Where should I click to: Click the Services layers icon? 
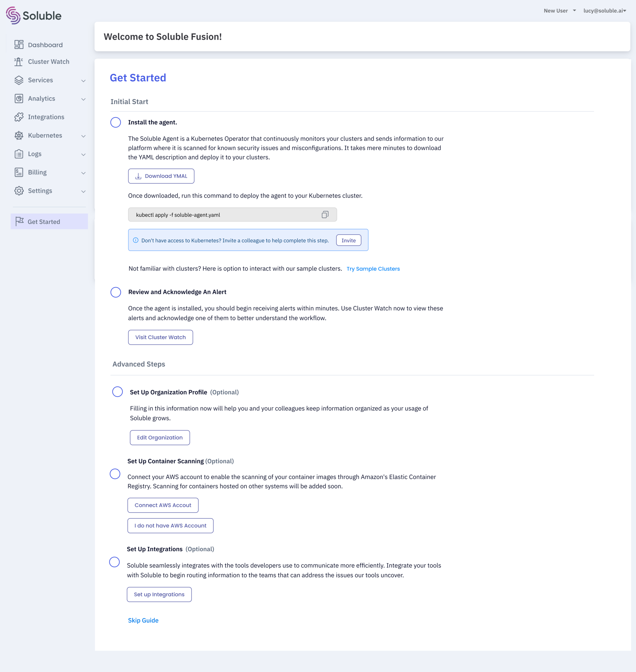19,80
